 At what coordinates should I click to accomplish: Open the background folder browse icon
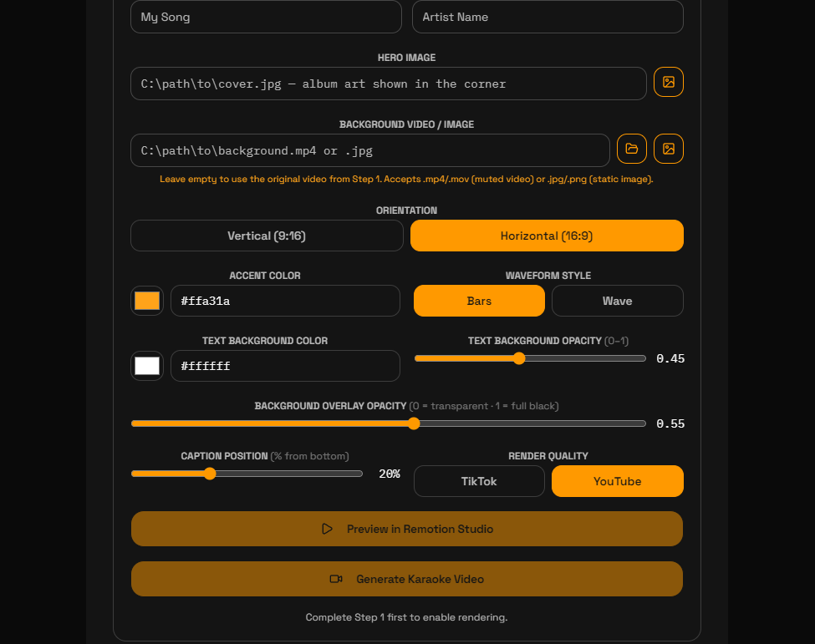(632, 149)
